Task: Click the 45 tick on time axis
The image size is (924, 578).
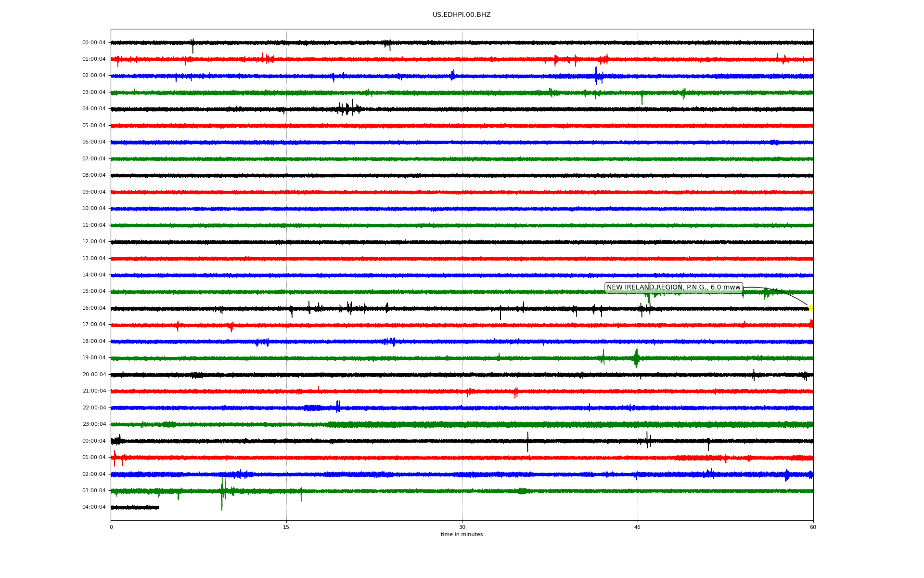Action: click(x=637, y=527)
